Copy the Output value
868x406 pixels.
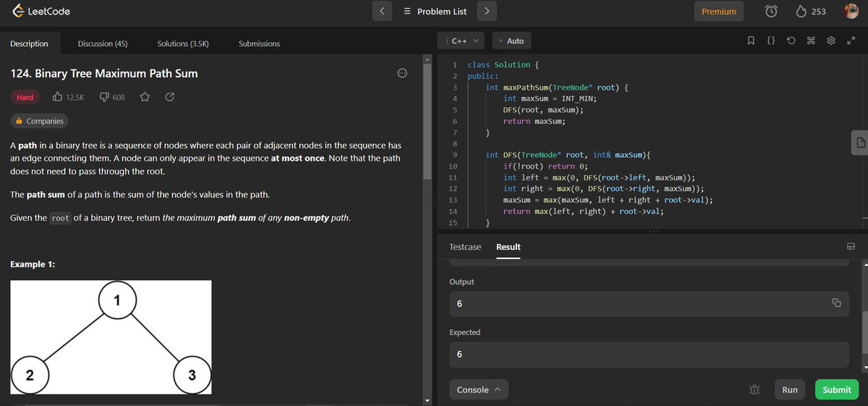tap(835, 303)
